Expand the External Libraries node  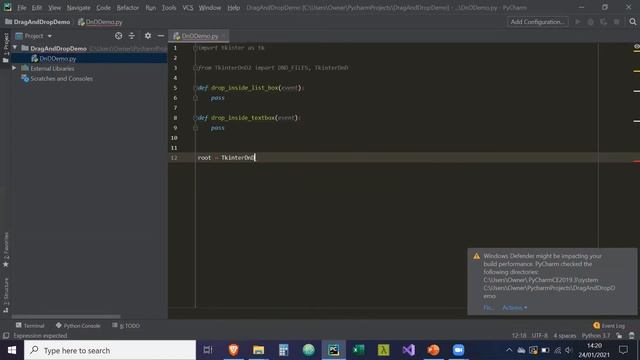point(14,68)
